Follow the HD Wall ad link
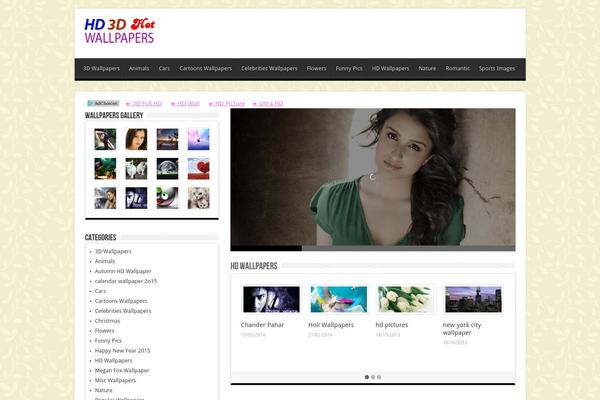Screen dimensions: 600x400 click(186, 103)
